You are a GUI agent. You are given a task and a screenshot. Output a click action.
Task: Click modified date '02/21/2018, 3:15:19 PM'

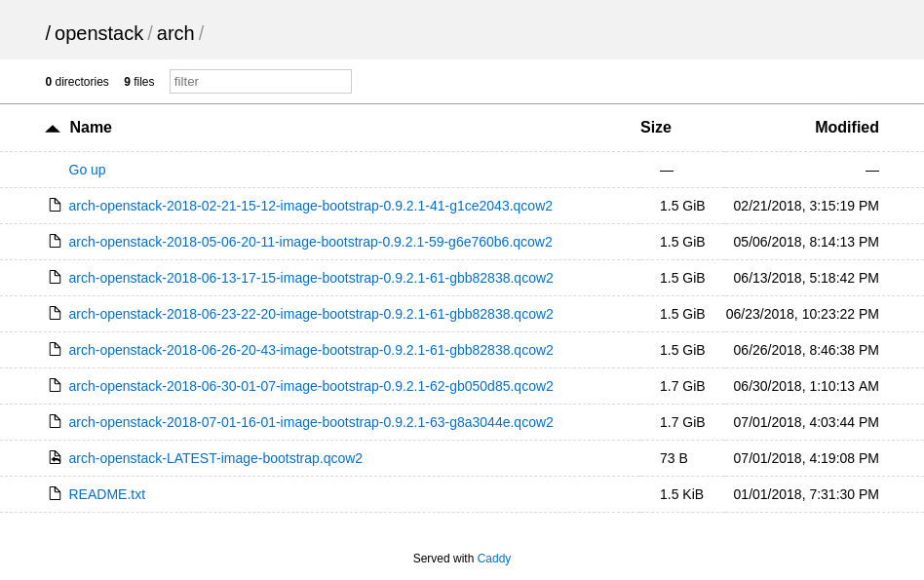click(x=806, y=206)
